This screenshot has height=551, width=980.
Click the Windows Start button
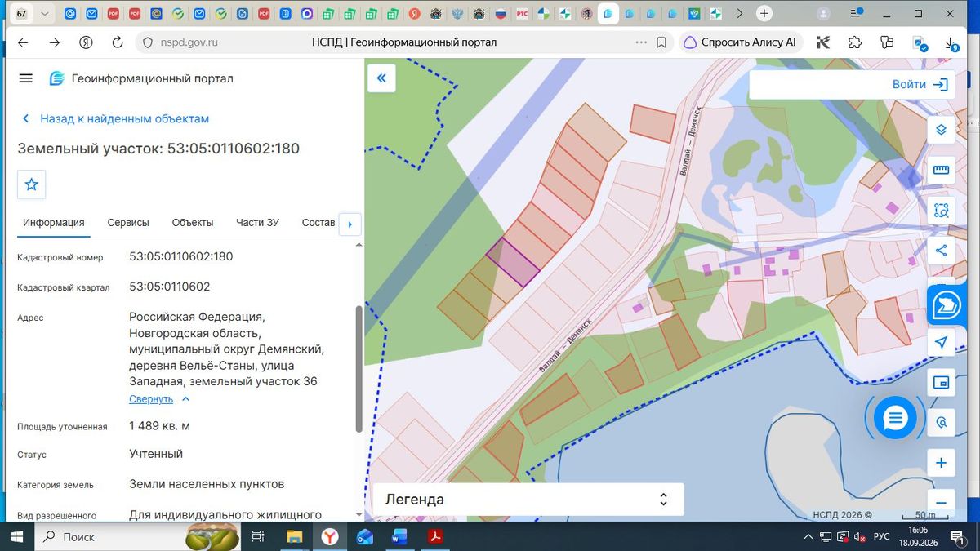pyautogui.click(x=17, y=536)
